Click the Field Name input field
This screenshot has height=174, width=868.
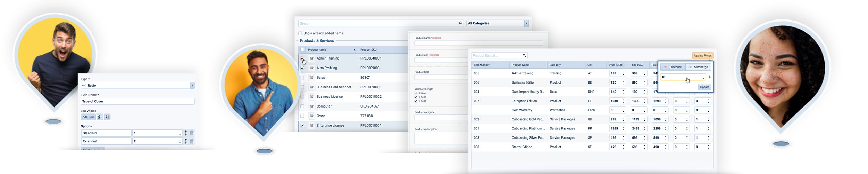tap(137, 101)
